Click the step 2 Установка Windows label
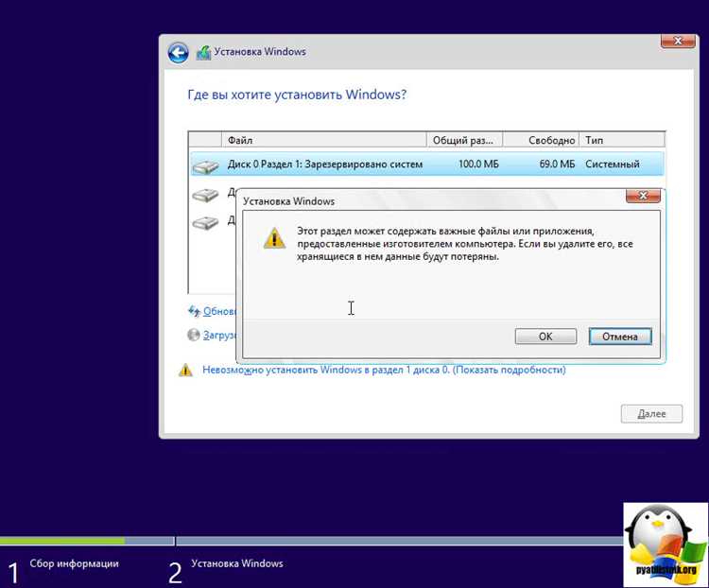Image resolution: width=709 pixels, height=588 pixels. [237, 563]
